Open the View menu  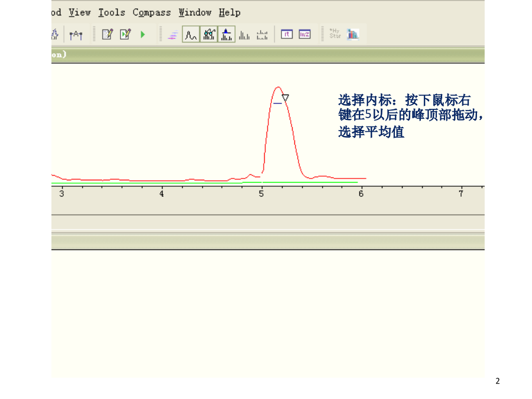(80, 12)
